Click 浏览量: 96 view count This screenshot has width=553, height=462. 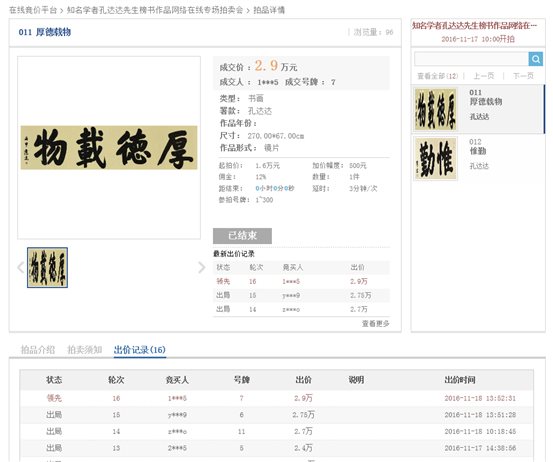373,32
